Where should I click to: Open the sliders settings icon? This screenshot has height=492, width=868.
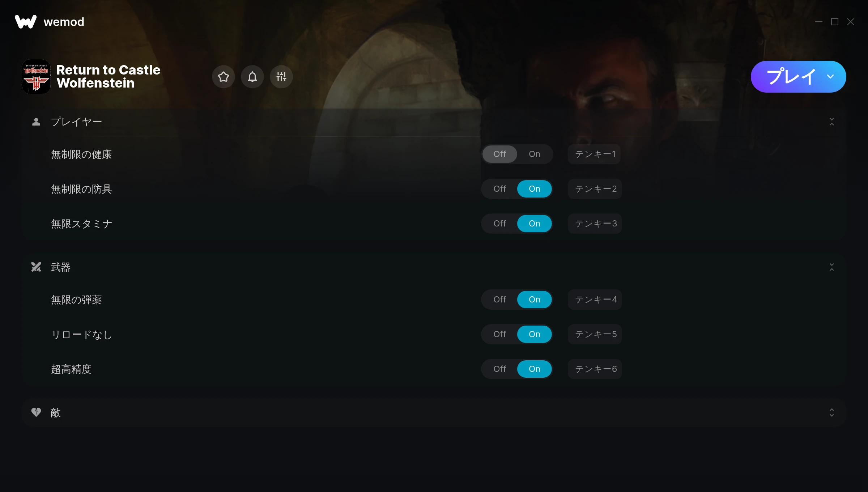pos(281,77)
